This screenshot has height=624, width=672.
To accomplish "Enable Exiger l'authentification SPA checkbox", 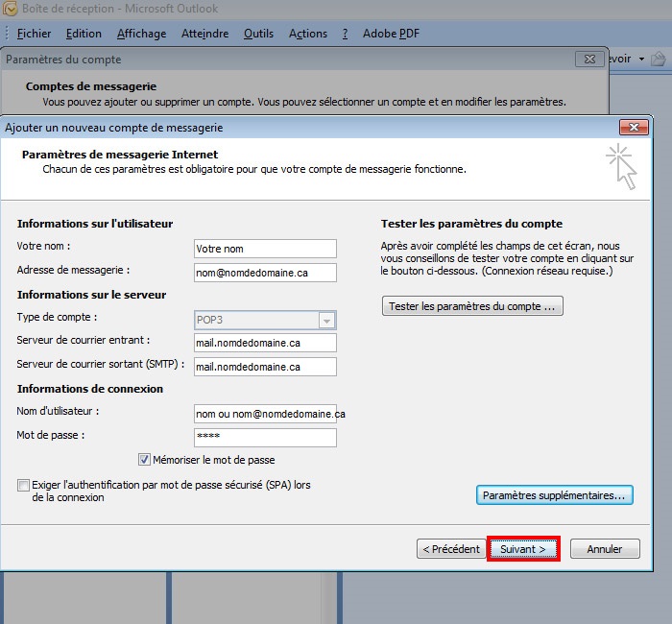I will click(x=23, y=485).
